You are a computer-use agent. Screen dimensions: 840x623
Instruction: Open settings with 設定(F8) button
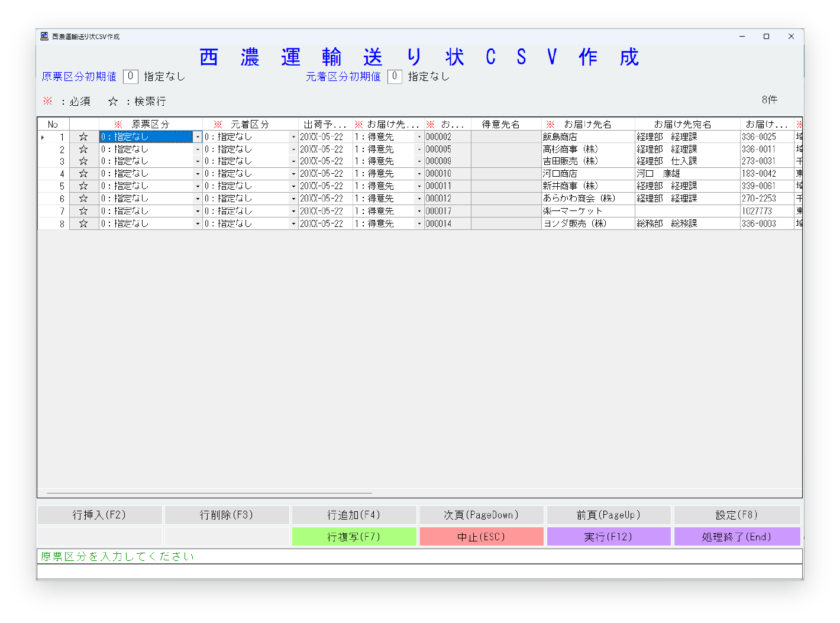tap(736, 515)
